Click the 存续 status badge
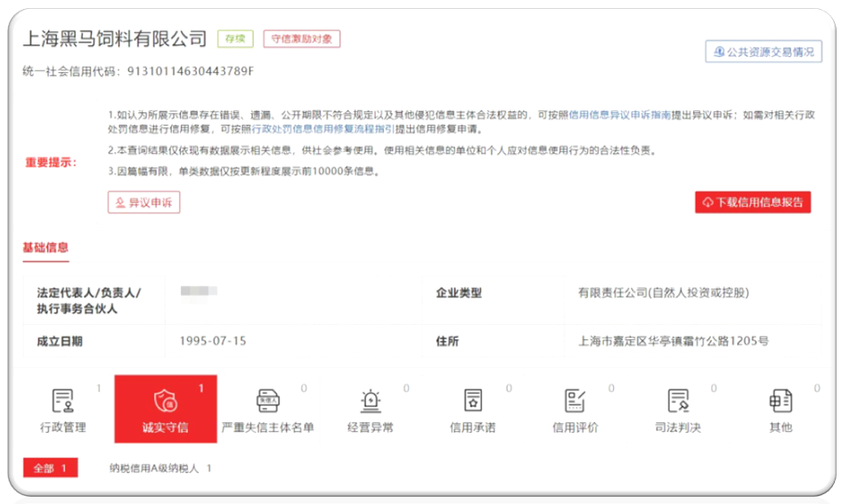The height and width of the screenshot is (504, 842). click(x=235, y=39)
